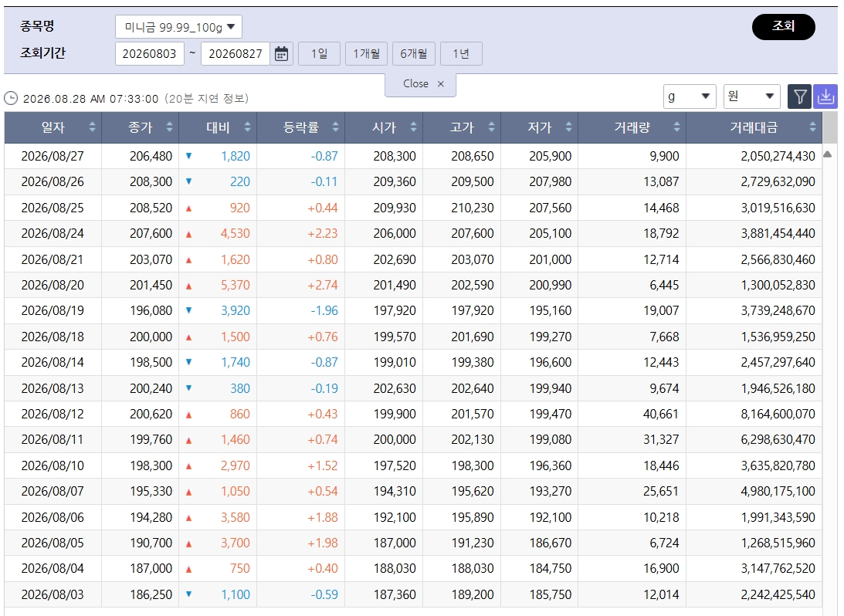Select the 1년 period button

pyautogui.click(x=461, y=54)
